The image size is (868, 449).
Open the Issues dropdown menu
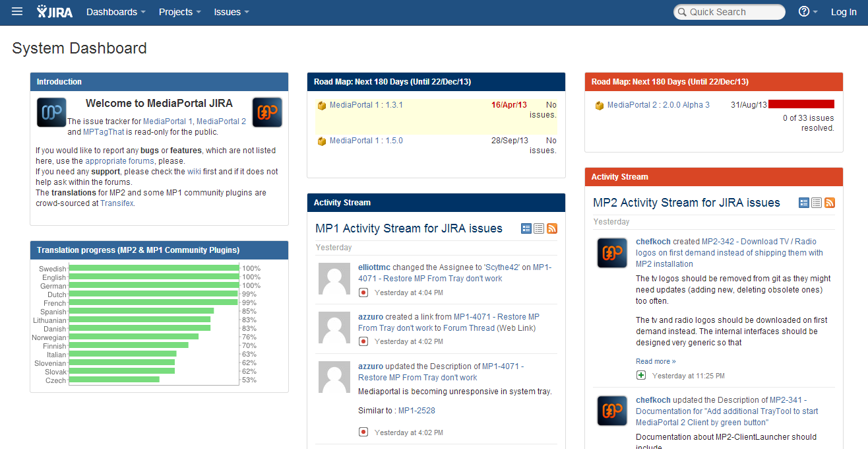pyautogui.click(x=231, y=12)
